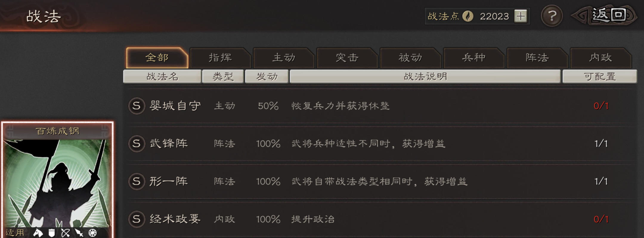The width and height of the screenshot is (644, 238).
Task: Click the S rank badge of 形一阵
Action: click(137, 181)
